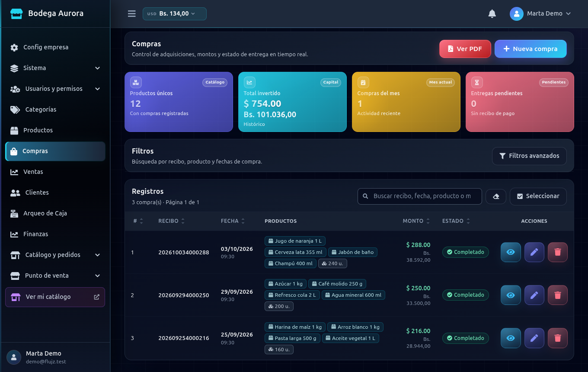Edit purchase 202609254000216 with pencil icon
Screen dimensions: 588x372
(534, 338)
